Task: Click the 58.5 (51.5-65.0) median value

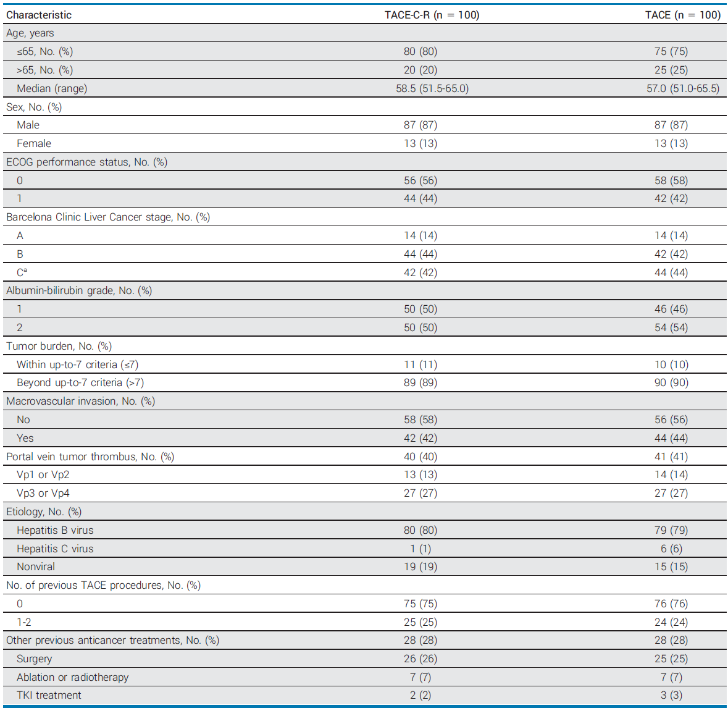Action: pos(432,88)
